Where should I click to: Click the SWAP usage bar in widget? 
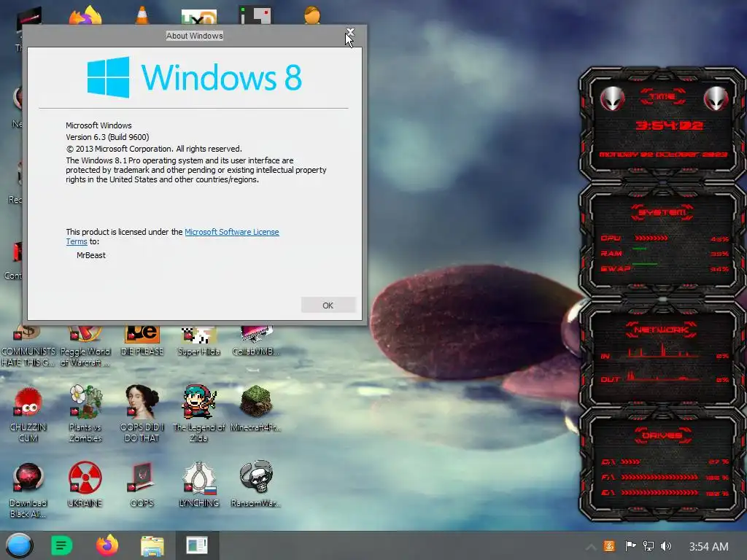645,264
